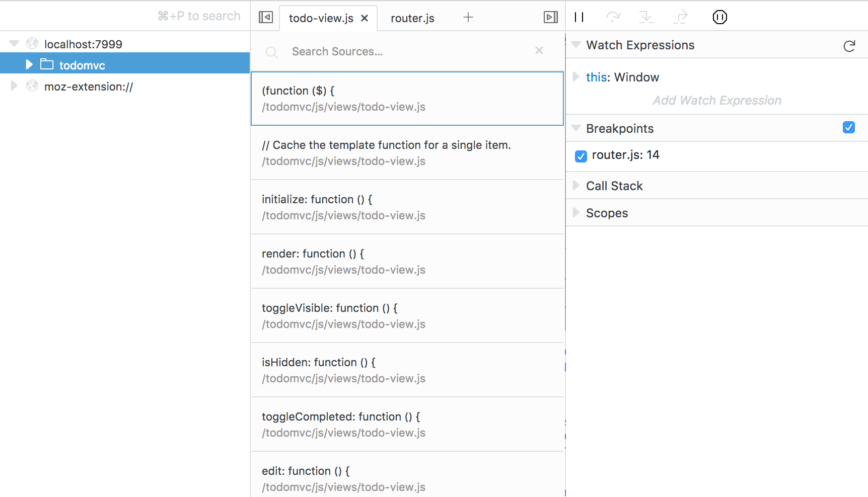Refresh the watch expressions
This screenshot has height=497, width=868.
[849, 46]
